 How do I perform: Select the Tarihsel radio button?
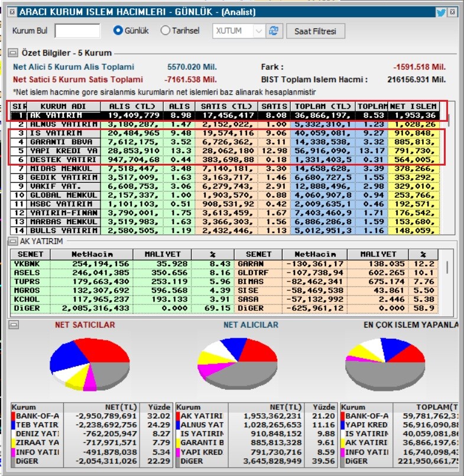coord(166,31)
